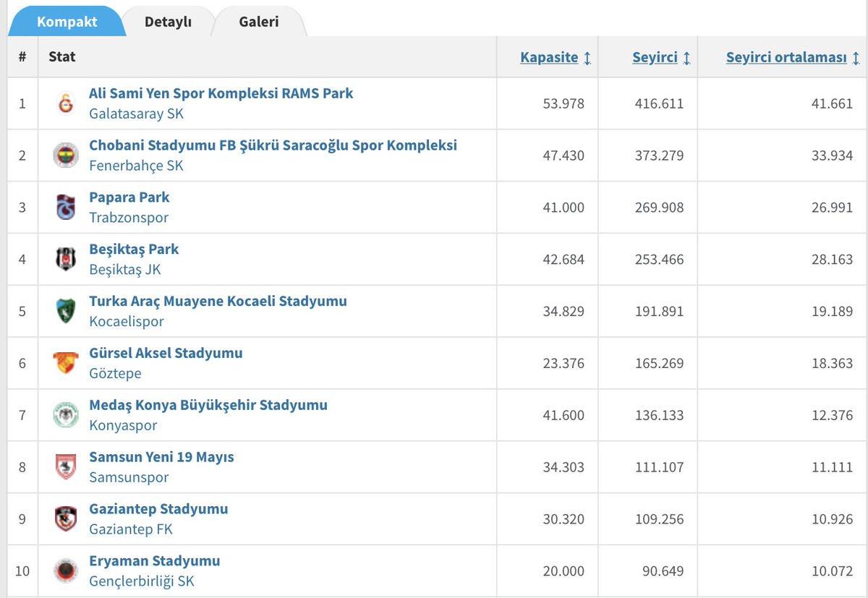
Task: Switch to the Kompakt tab
Action: (67, 21)
